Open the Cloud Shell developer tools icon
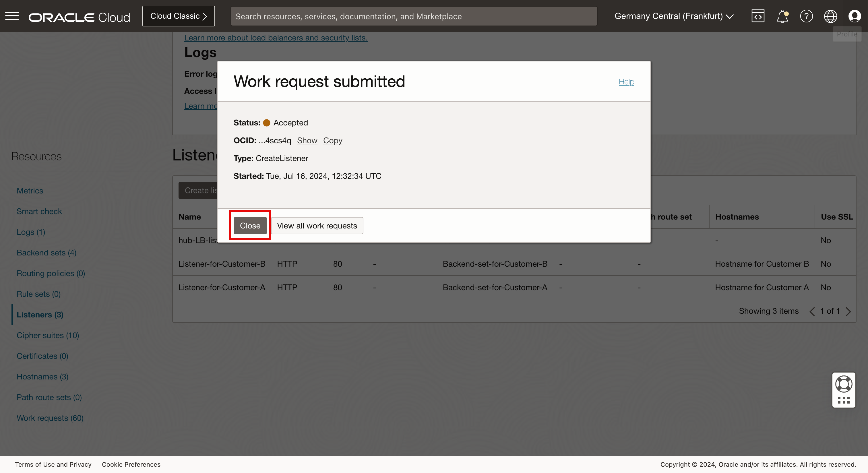The width and height of the screenshot is (868, 473). point(758,16)
